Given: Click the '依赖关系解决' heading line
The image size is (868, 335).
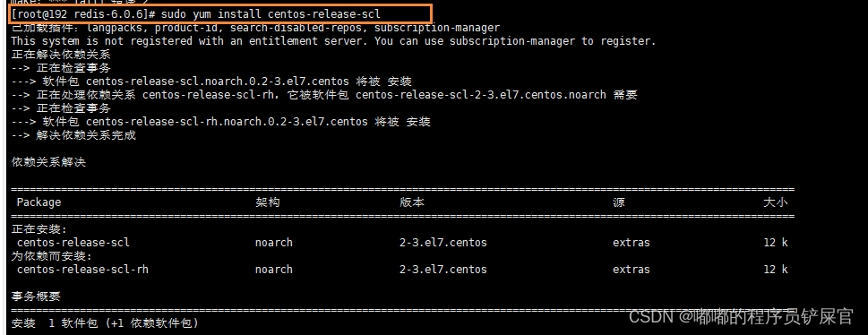Looking at the screenshot, I should (48, 162).
